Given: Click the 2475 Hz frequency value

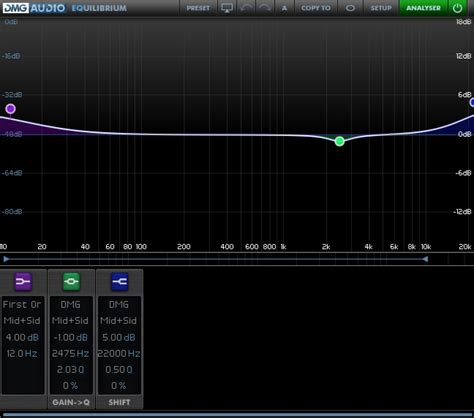Looking at the screenshot, I should (x=70, y=353).
